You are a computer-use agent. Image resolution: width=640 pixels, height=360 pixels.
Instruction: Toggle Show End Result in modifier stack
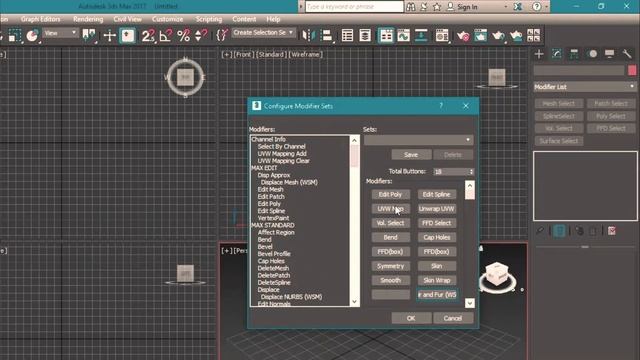coord(560,231)
